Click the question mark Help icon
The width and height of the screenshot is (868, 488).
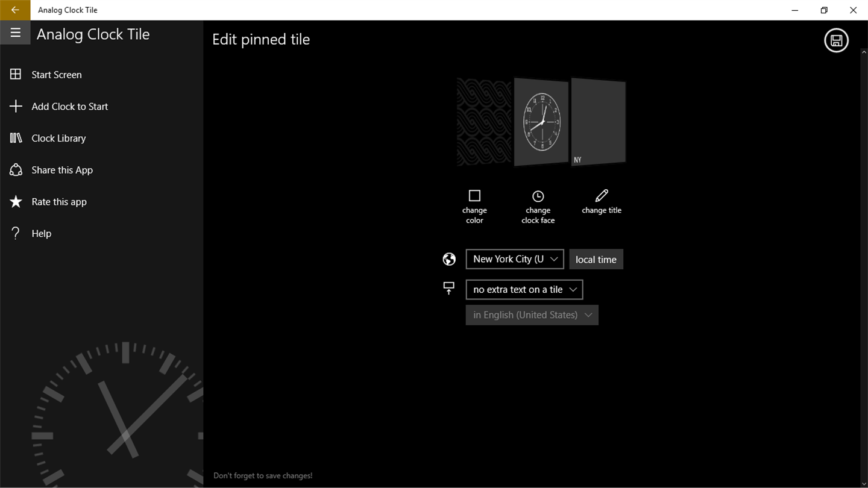tap(16, 233)
